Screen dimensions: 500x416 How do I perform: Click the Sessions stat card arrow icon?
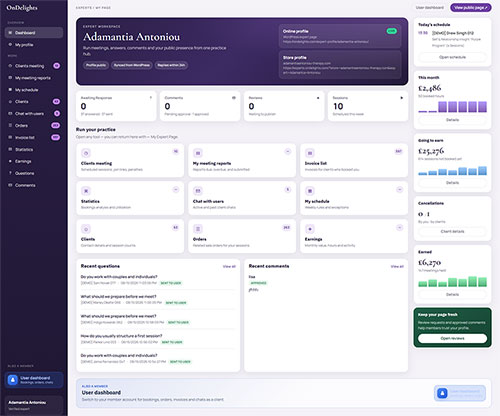click(402, 98)
